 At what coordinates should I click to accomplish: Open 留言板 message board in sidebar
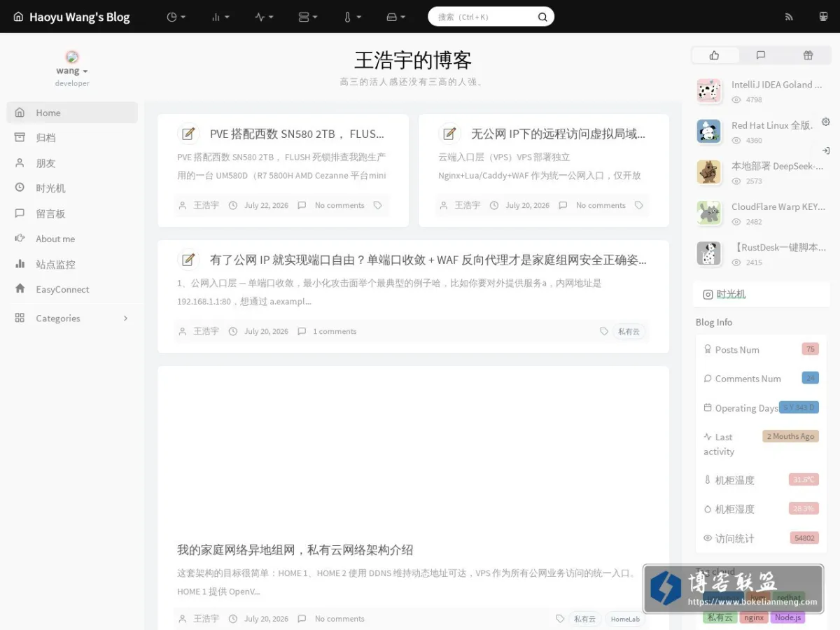pos(72,213)
